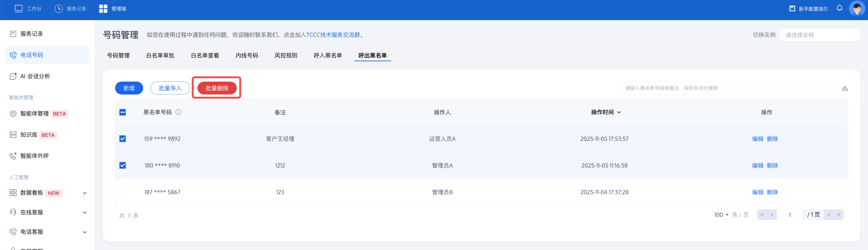Click 新手配置指引 guide icon
Image resolution: width=868 pixels, height=250 pixels.
pos(792,9)
